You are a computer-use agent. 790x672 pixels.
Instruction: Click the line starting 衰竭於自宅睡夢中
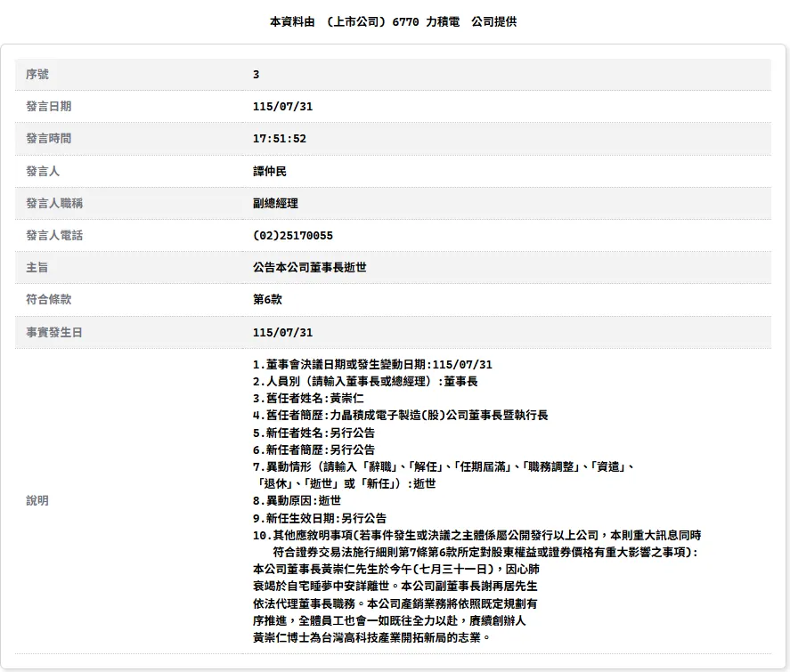click(x=395, y=587)
